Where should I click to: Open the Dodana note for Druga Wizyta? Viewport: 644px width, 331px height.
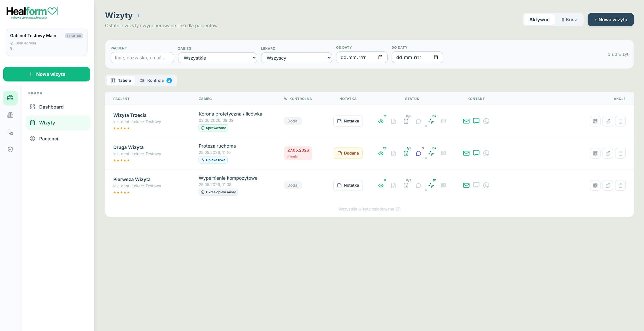click(348, 153)
